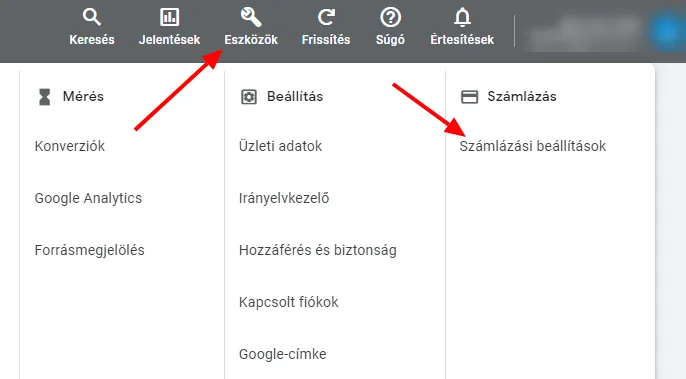Click the Keresés magnifier icon
This screenshot has height=379, width=686.
(x=92, y=18)
